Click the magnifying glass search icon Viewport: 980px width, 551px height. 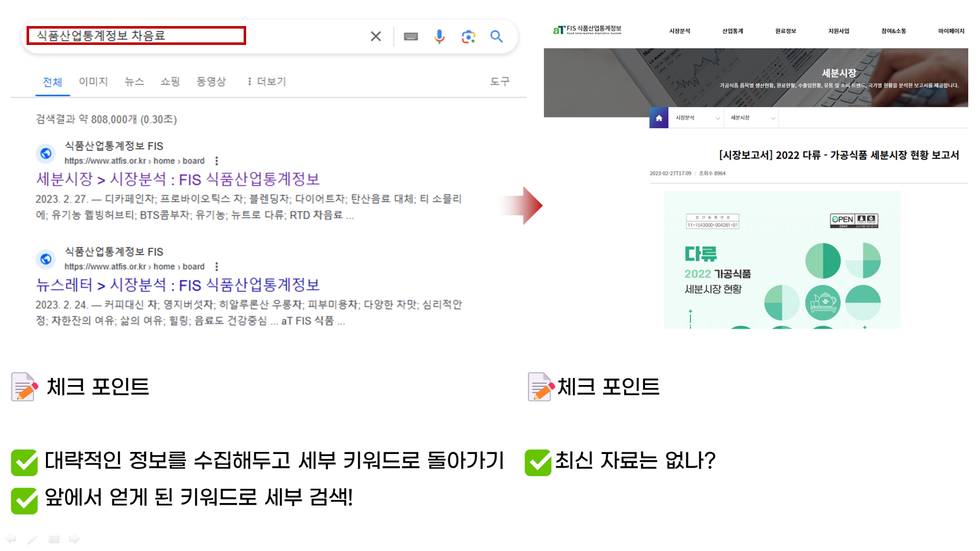[x=496, y=36]
